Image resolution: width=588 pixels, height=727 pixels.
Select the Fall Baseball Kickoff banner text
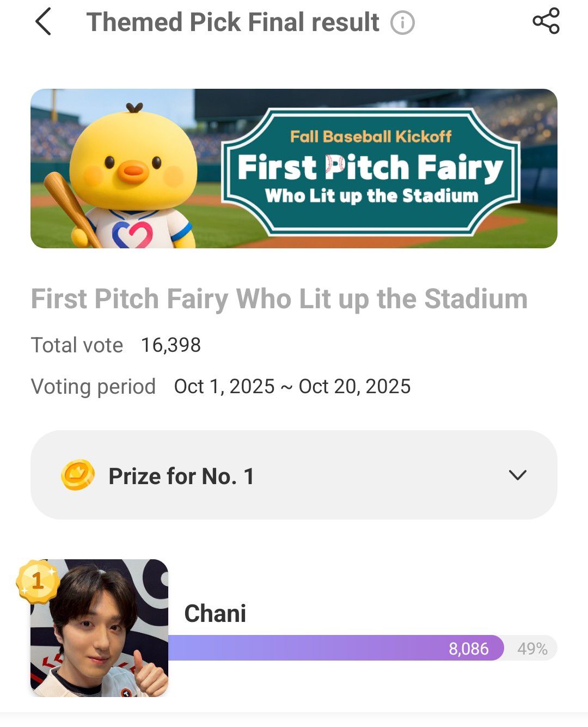tap(371, 136)
